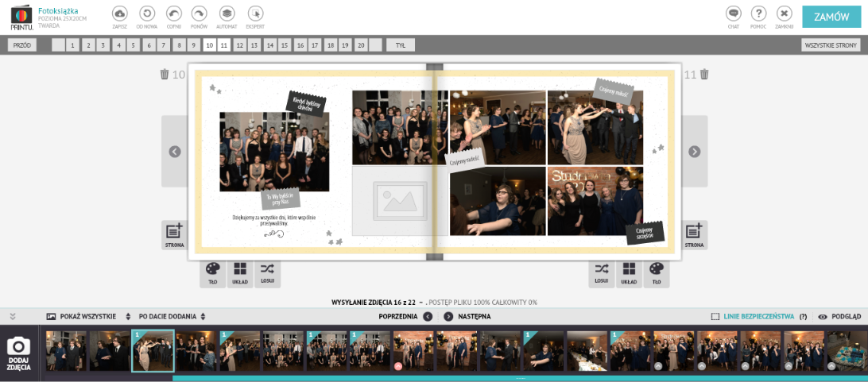The image size is (868, 382).
Task: Click the tray horizontal scrollbar
Action: tap(519, 379)
